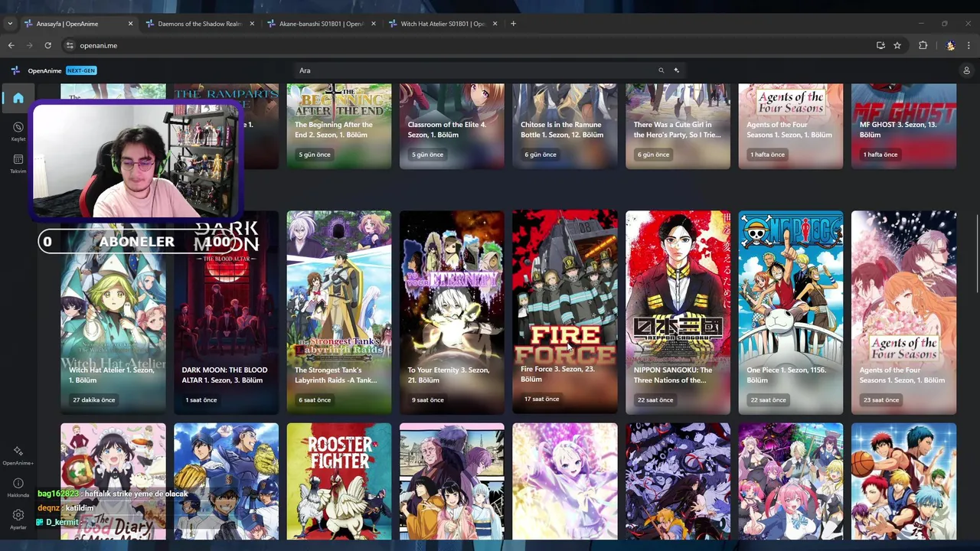Open the Keşfet compass icon

(x=18, y=128)
